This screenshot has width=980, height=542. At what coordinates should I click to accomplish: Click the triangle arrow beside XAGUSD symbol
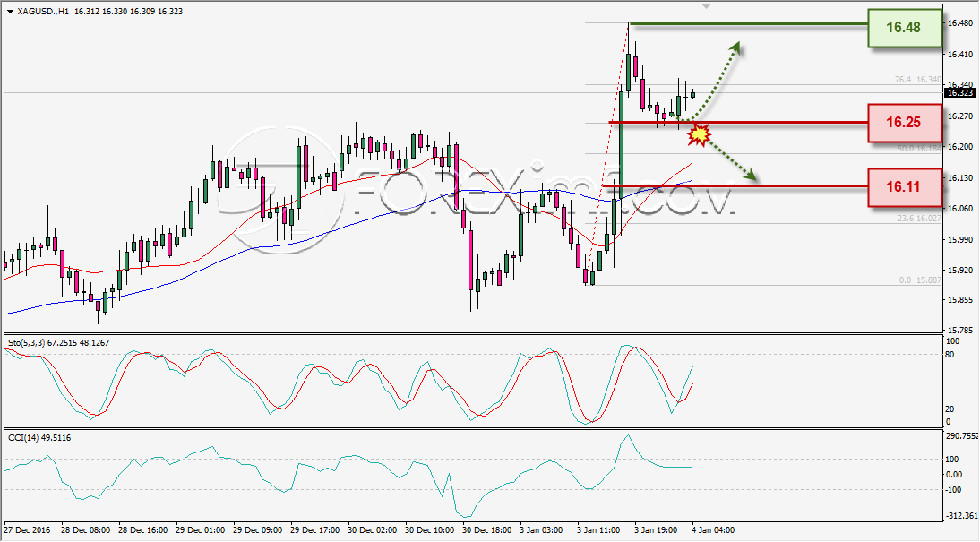click(x=10, y=12)
